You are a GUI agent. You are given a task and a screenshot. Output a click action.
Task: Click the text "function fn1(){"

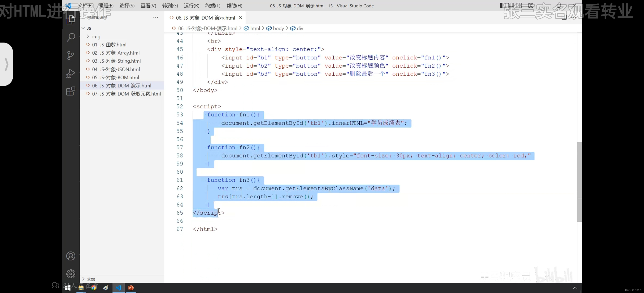coord(234,115)
